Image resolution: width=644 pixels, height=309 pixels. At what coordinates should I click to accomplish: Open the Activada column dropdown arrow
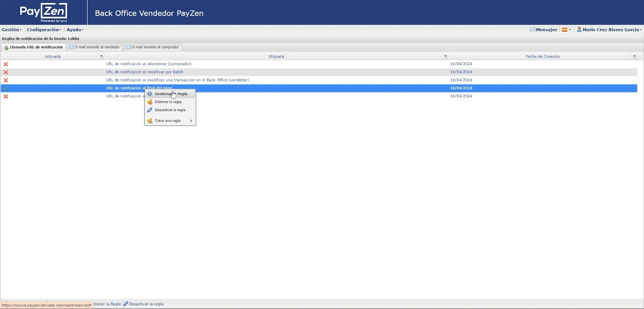tap(101, 56)
